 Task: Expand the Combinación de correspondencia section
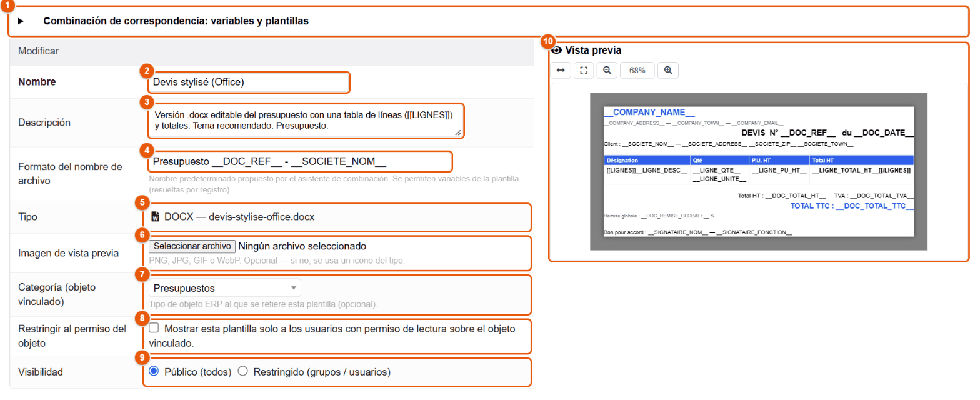(21, 21)
